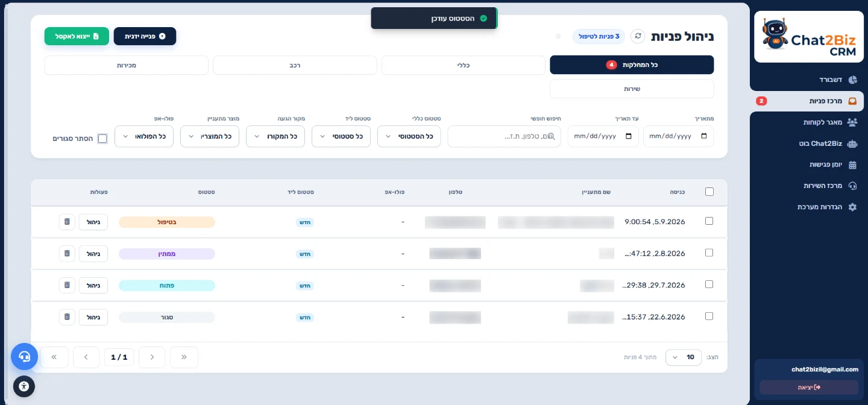868x405 pixels.
Task: Click the ייצוא לאקסל export button
Action: tap(77, 36)
